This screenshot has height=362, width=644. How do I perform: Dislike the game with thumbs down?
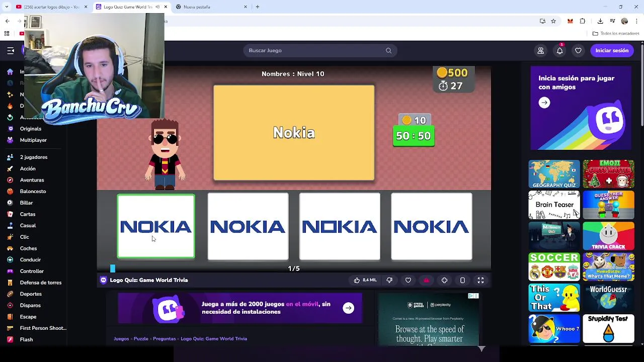click(389, 280)
